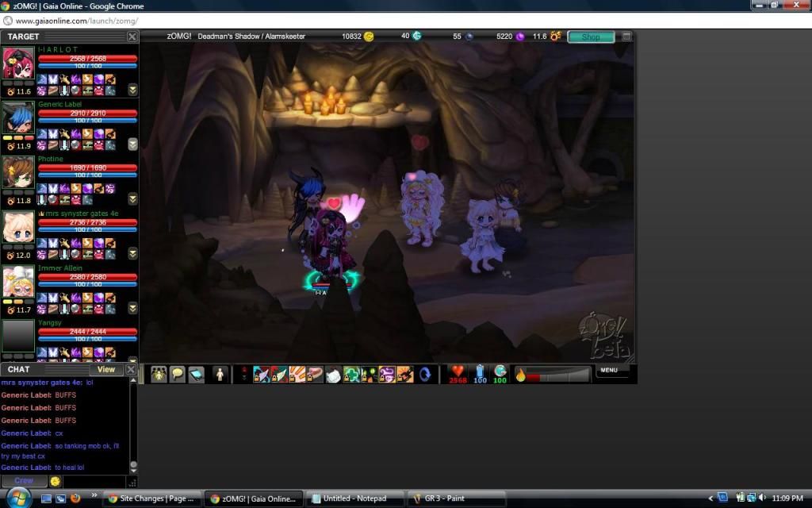Viewport: 812px width, 508px height.
Task: Select Generic Label's avatar portrait
Action: [x=18, y=117]
